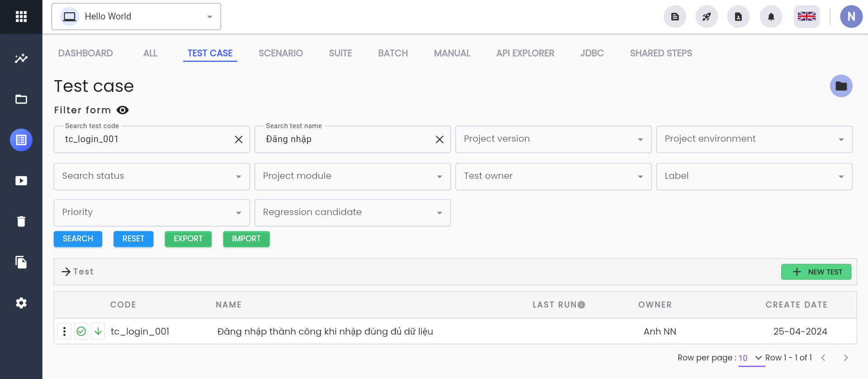Open the Priority dropdown
868x379 pixels.
152,212
